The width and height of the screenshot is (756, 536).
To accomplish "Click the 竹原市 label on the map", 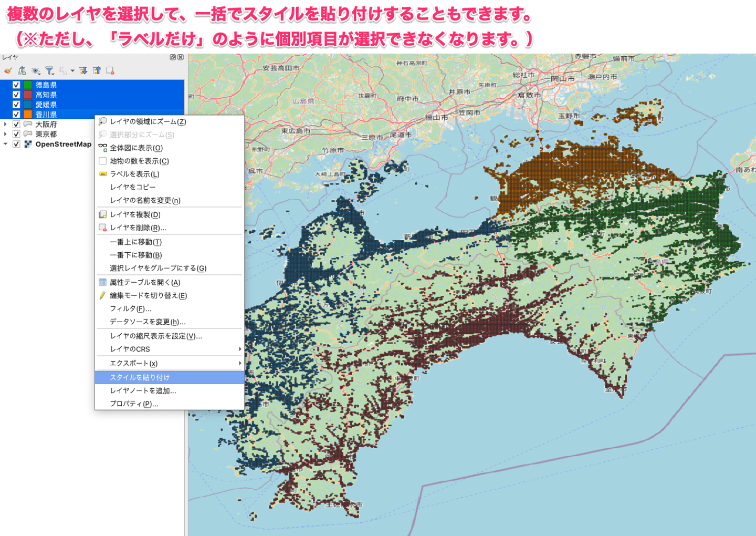I will 333,150.
